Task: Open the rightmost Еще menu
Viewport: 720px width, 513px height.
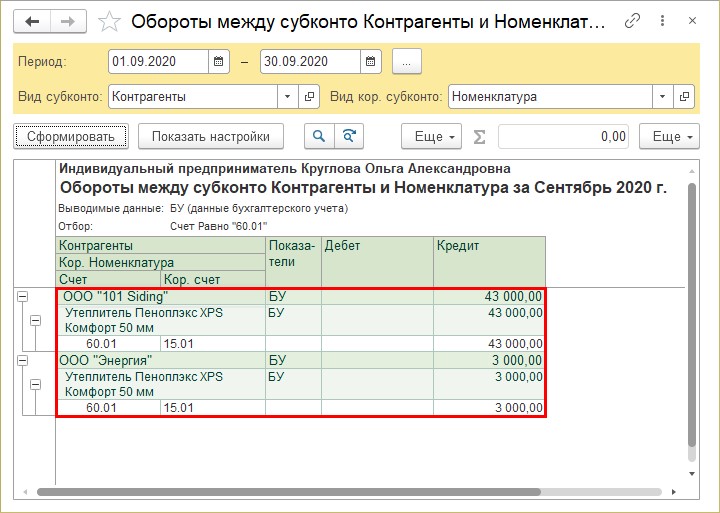Action: click(x=672, y=136)
